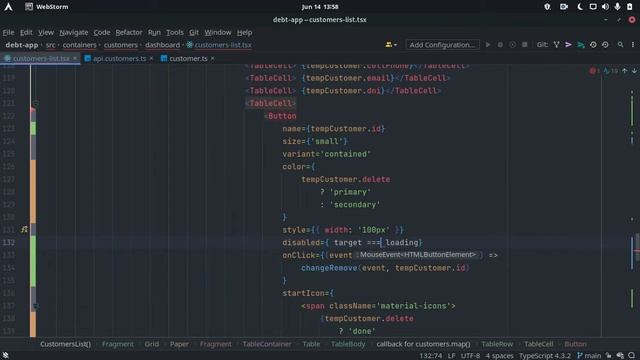640x360 pixels.
Task: Open the main git branch popup
Action: pos(589,356)
